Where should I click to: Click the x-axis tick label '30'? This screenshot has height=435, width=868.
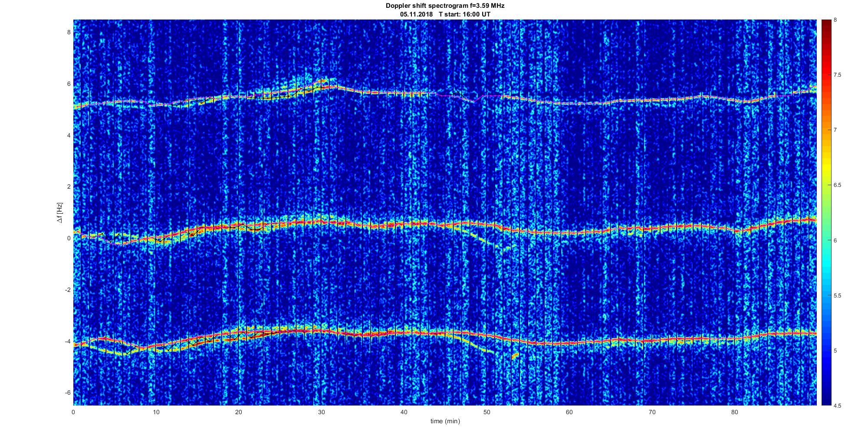(x=321, y=412)
